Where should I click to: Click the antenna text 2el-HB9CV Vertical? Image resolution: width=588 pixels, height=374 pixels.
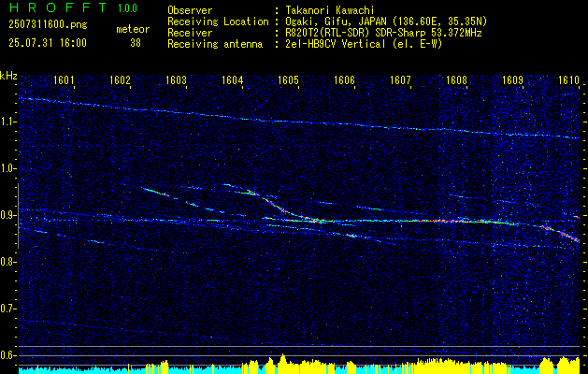coord(335,44)
